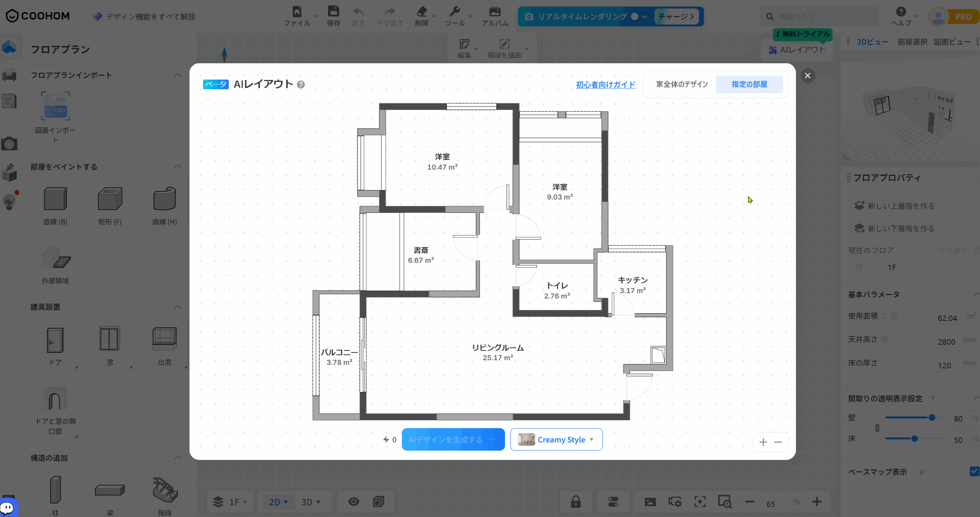Zoom out the AI layout preview with minus
The width and height of the screenshot is (980, 517).
click(x=778, y=442)
